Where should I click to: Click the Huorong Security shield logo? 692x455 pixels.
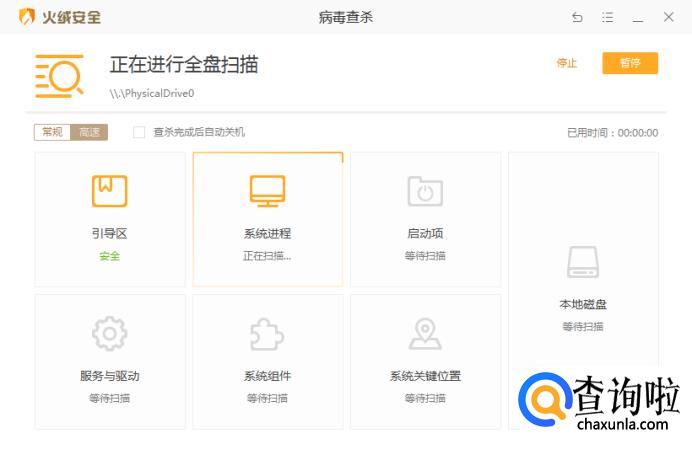(27, 17)
